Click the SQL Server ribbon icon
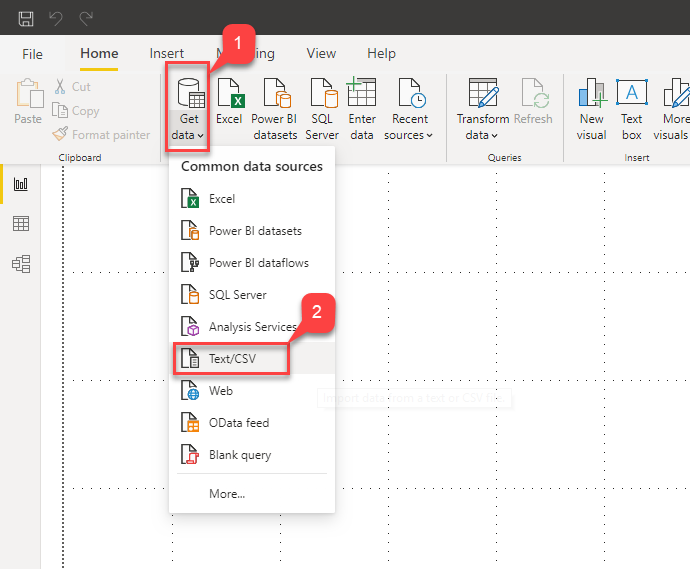This screenshot has width=690, height=569. [323, 108]
